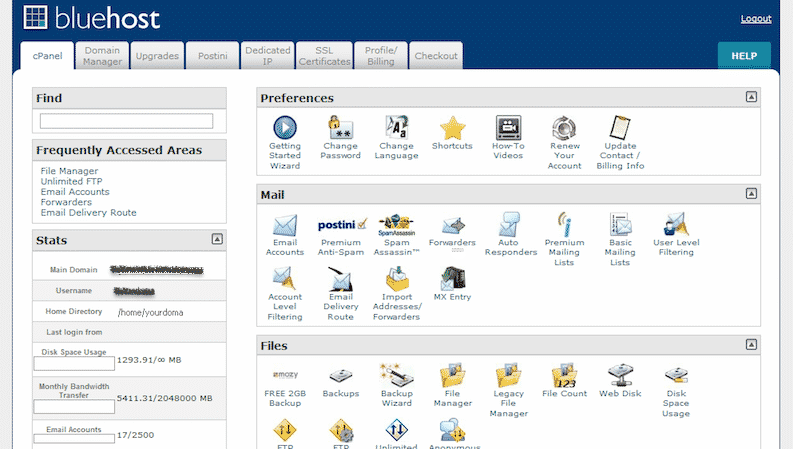The image size is (793, 449).
Task: Open Email Delivery Route icon in Mail
Action: click(x=340, y=279)
